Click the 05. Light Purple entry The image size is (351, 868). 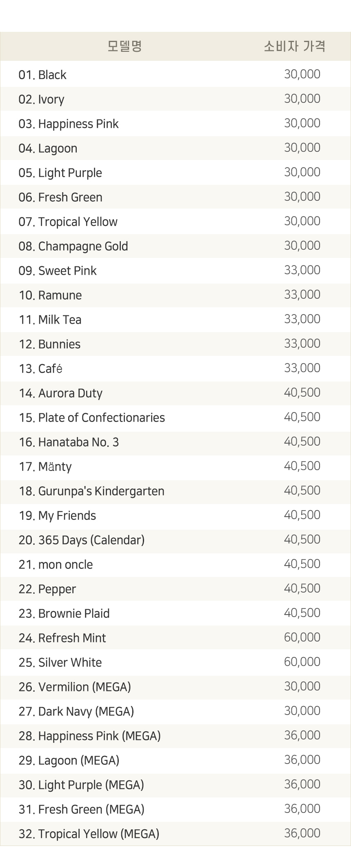pyautogui.click(x=60, y=173)
